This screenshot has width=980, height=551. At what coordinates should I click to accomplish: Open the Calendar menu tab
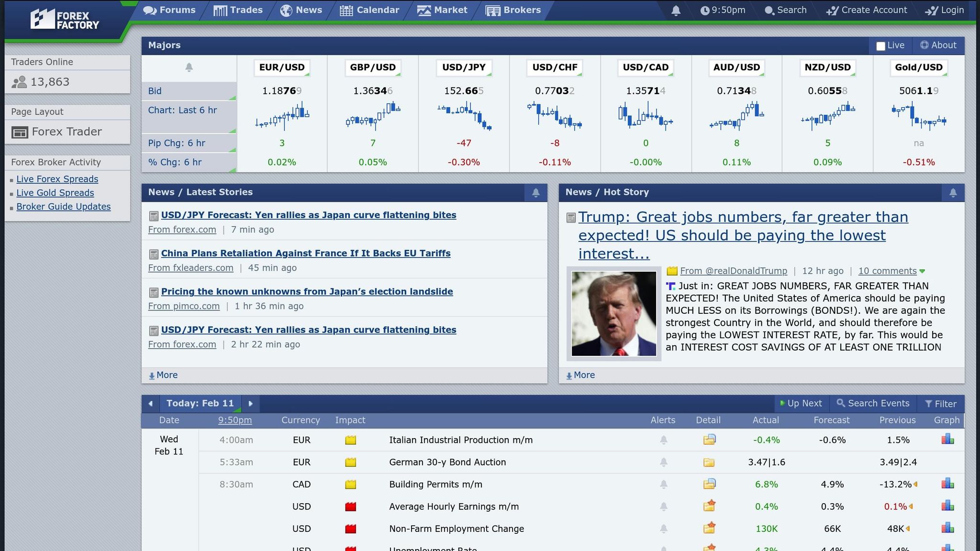coord(369,10)
